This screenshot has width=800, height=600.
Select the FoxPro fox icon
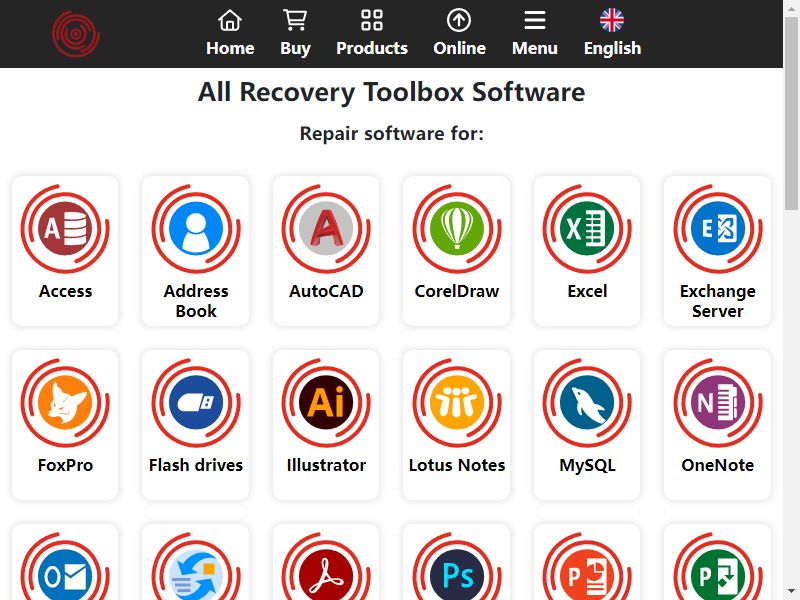point(65,403)
